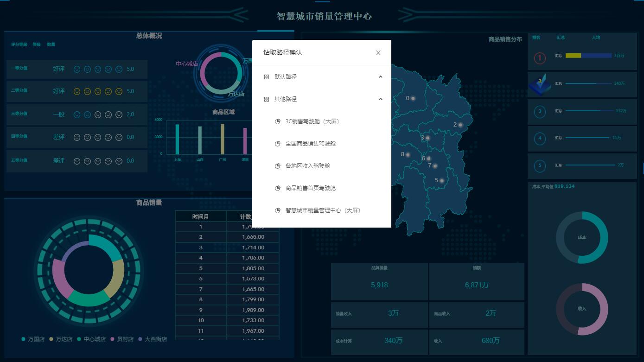The image size is (644, 362).
Task: Click map marker 5 on the province map
Action: pyautogui.click(x=441, y=181)
